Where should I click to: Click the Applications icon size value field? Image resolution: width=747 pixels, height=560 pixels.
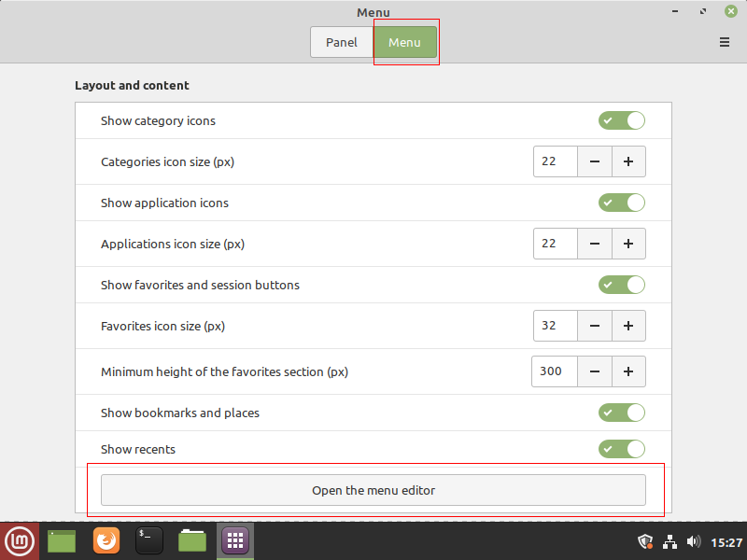coord(556,244)
